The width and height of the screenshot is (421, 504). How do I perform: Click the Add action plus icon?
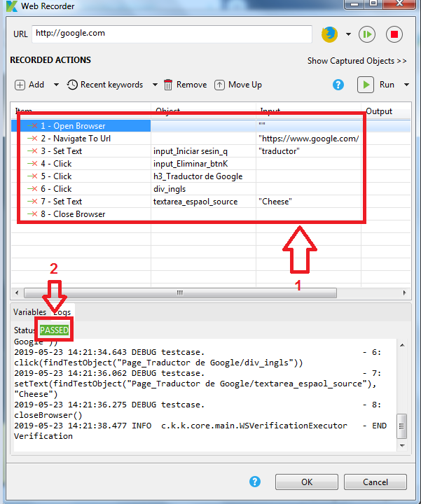20,85
